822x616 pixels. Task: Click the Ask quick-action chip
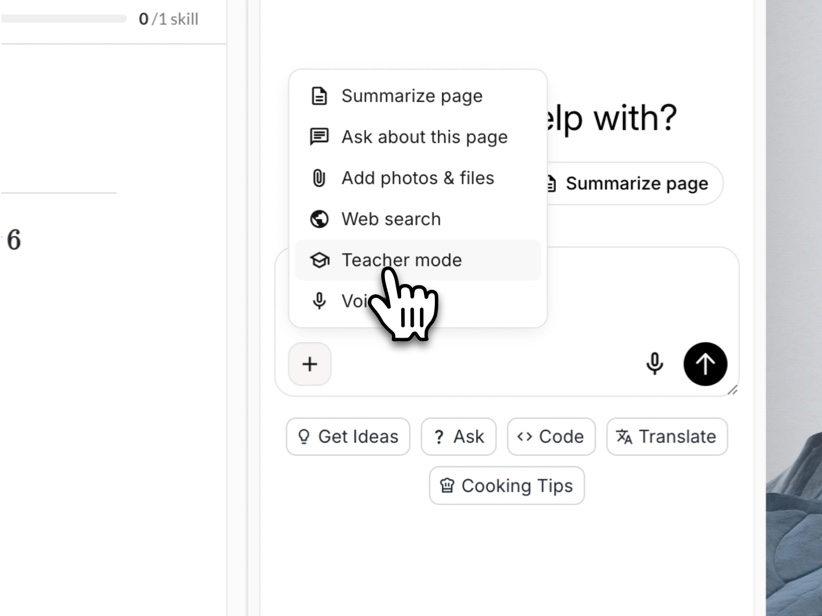[x=459, y=437]
